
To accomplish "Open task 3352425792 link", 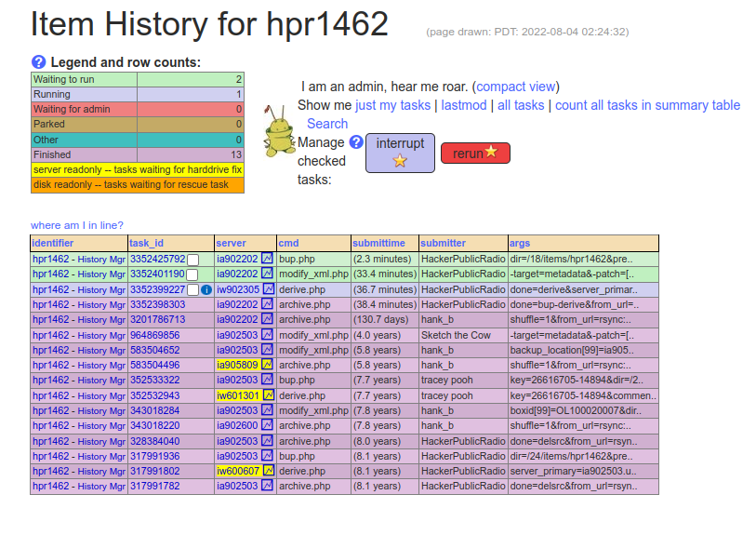I will click(x=158, y=259).
